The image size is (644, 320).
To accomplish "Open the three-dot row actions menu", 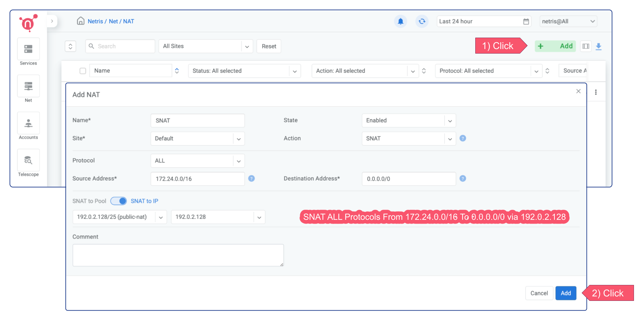I will 596,92.
